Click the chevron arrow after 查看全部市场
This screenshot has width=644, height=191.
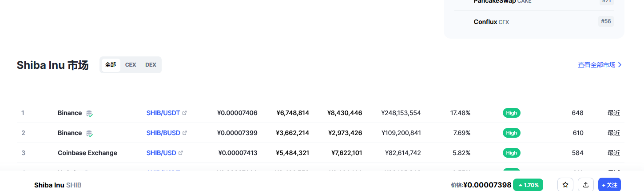(620, 65)
